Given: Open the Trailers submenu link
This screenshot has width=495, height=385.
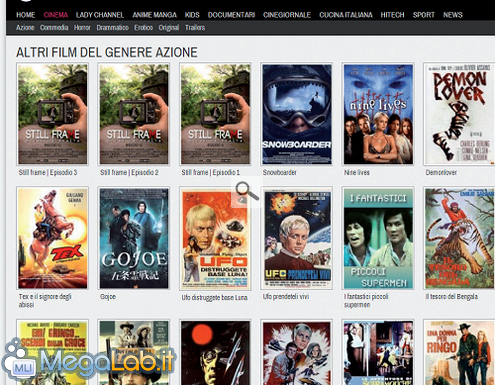Looking at the screenshot, I should coord(195,28).
